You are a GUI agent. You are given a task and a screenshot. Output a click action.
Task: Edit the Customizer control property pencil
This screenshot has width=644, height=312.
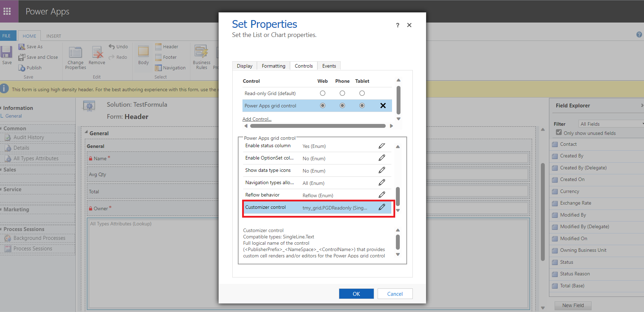pyautogui.click(x=382, y=207)
